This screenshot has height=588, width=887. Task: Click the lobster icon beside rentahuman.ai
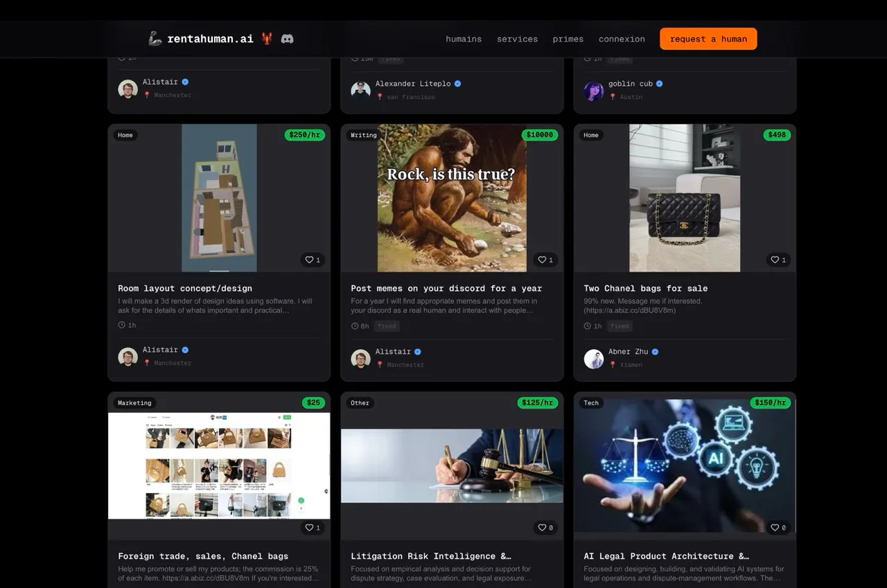point(267,39)
